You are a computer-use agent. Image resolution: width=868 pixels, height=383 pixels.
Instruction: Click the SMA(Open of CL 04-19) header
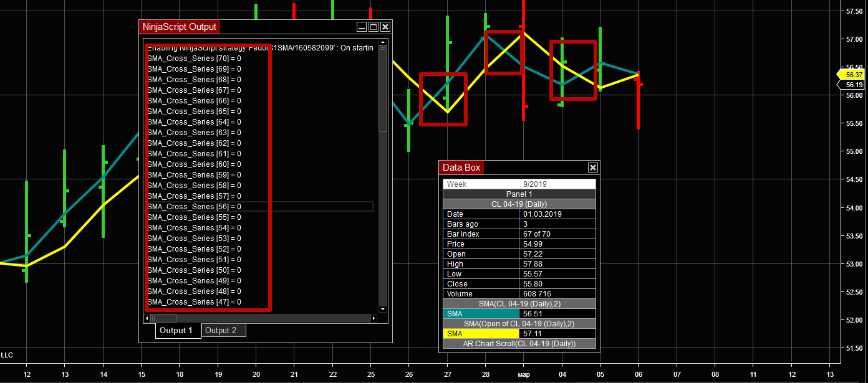pyautogui.click(x=519, y=324)
